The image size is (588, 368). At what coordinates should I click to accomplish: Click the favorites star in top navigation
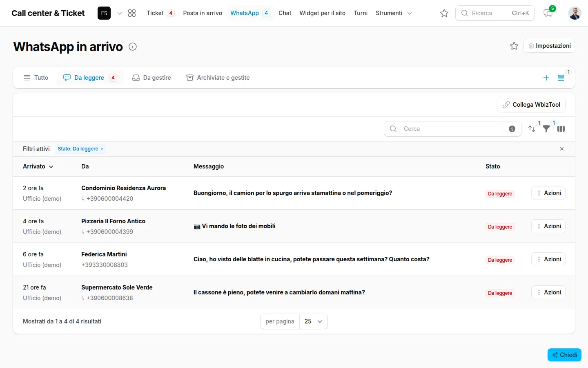[x=444, y=13]
